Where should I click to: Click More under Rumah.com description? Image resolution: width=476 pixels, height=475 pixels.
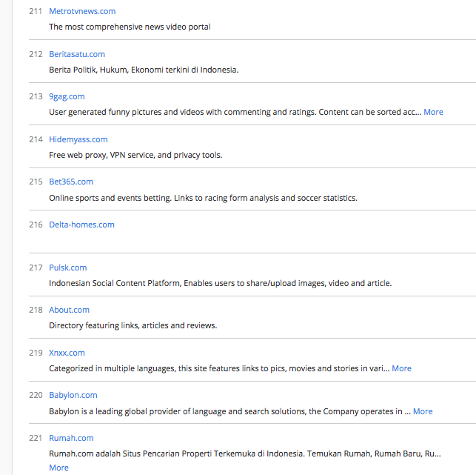(58, 468)
